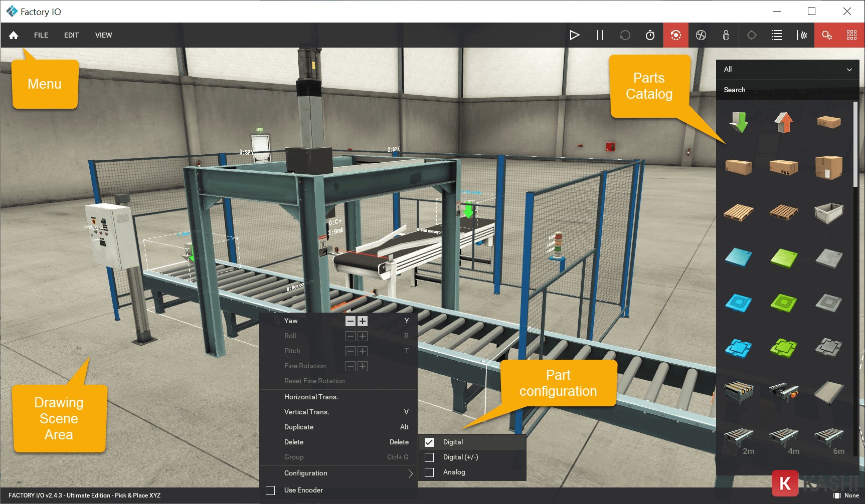Expand the All category dropdown
Screen dimensions: 865x504
click(x=787, y=70)
